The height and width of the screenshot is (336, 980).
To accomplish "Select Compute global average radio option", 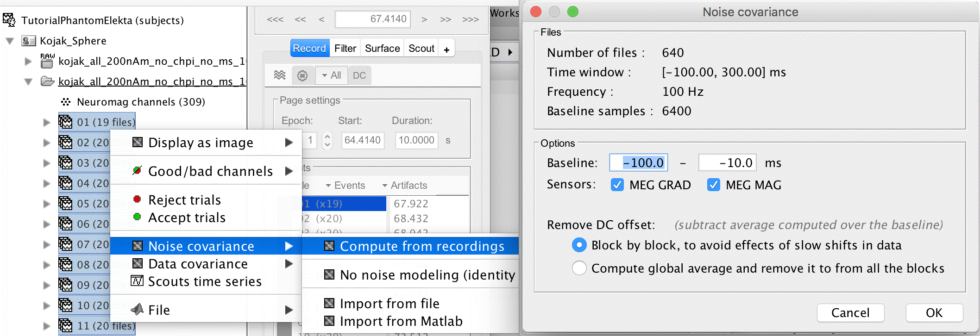I will click(x=579, y=268).
